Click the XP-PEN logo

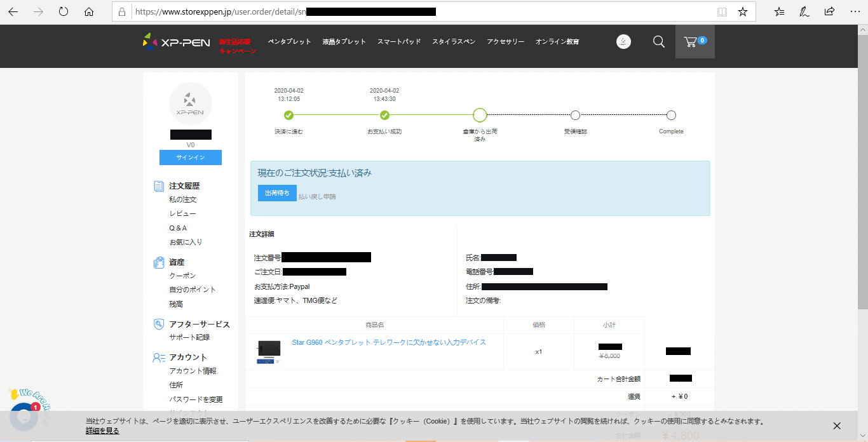(176, 41)
